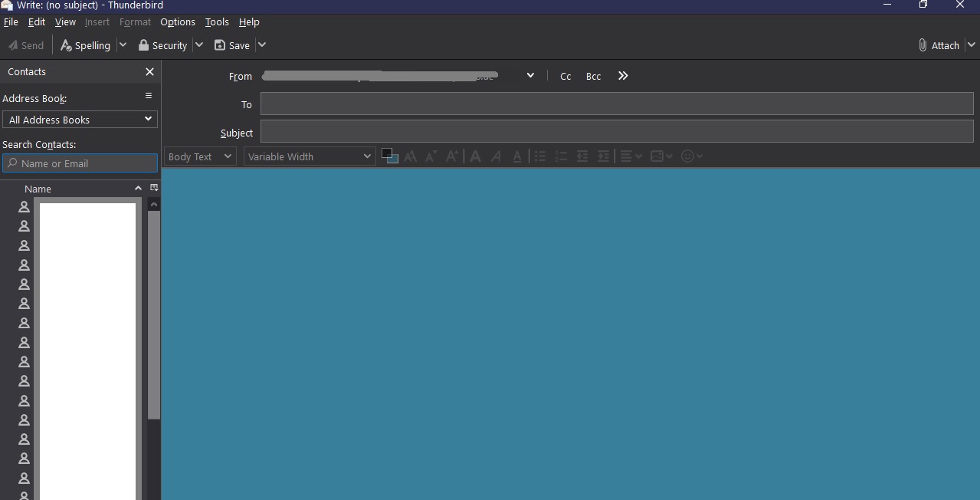980x500 pixels.
Task: Open the Tools menu
Action: (x=217, y=22)
